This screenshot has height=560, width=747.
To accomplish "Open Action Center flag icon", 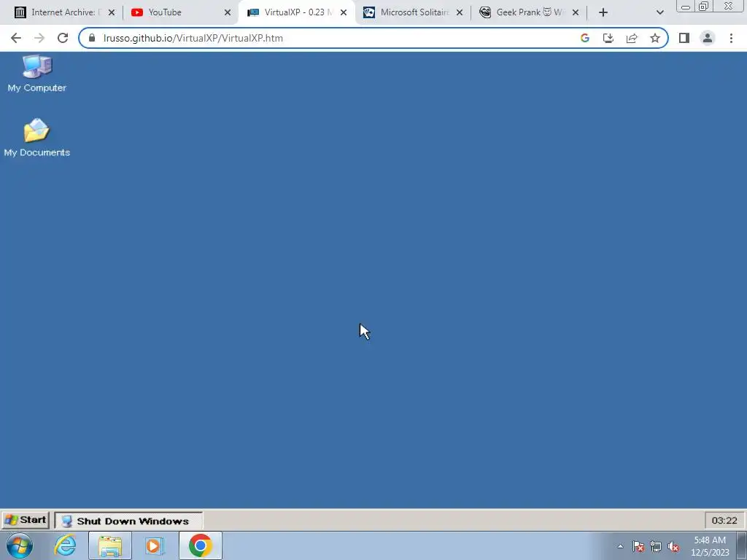I will [x=638, y=546].
